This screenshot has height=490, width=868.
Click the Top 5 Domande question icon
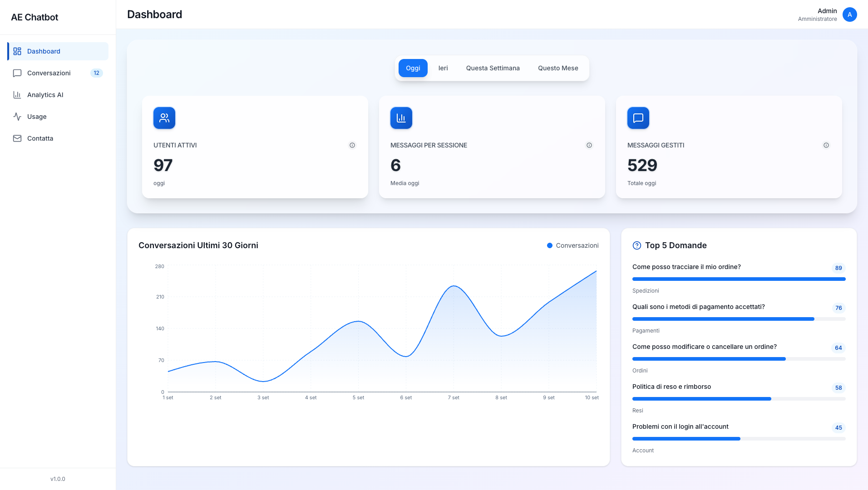coord(637,245)
